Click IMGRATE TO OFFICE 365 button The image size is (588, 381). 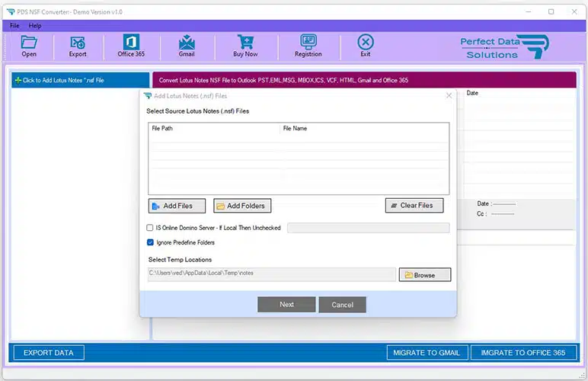pyautogui.click(x=523, y=353)
